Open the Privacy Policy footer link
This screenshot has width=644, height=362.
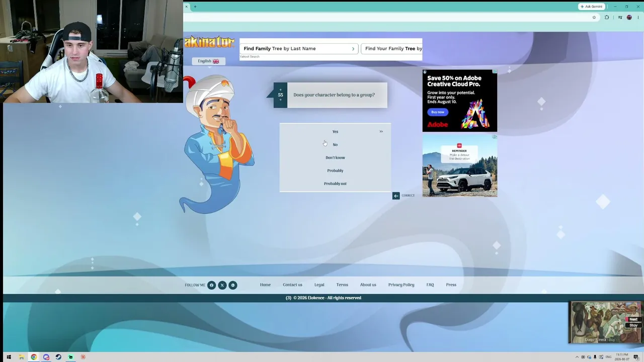pos(401,285)
